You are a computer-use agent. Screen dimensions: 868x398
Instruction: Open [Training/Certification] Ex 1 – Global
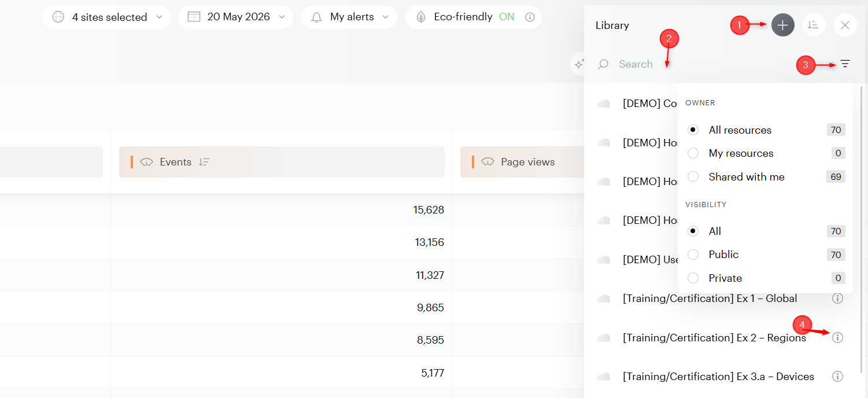710,298
